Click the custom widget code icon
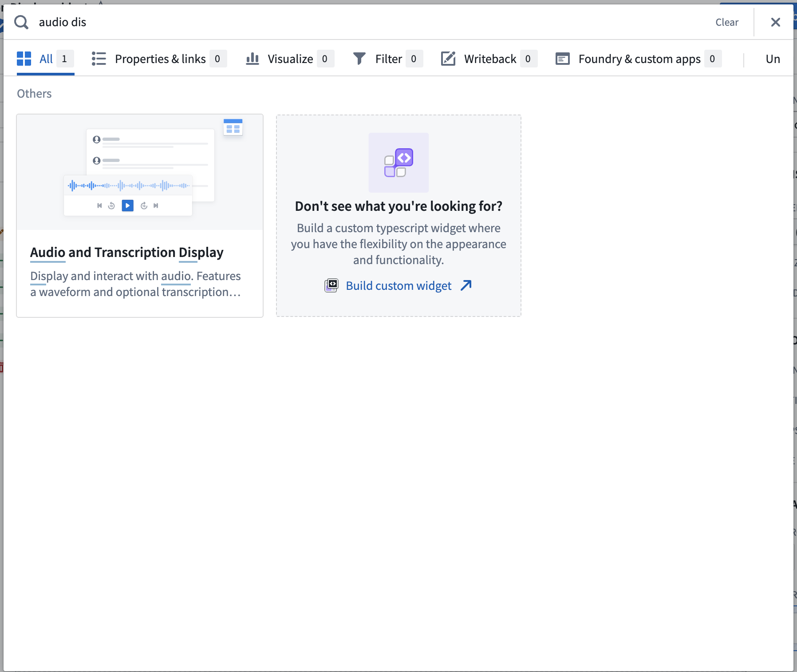The image size is (797, 672). pos(398,162)
